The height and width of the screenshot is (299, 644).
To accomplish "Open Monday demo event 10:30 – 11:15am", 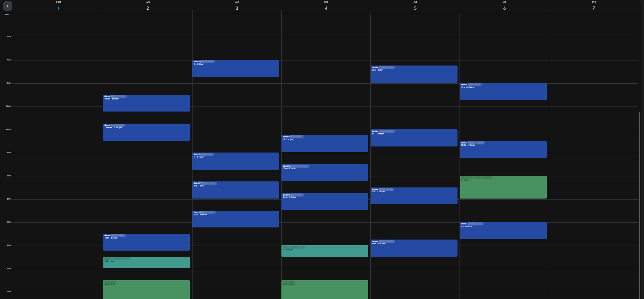I will point(146,103).
